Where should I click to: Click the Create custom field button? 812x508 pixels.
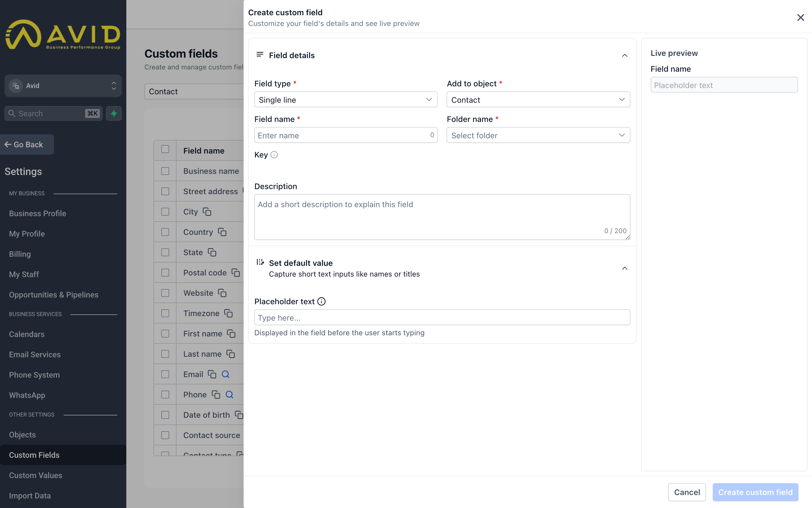[x=755, y=492]
